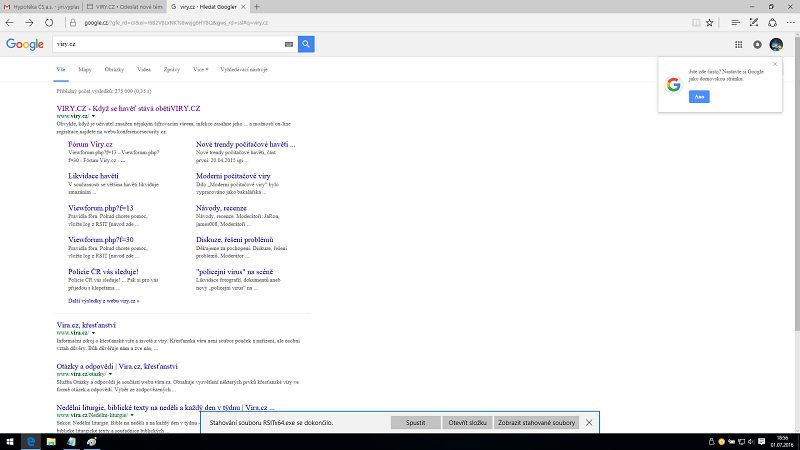This screenshot has height=450, width=800.
Task: Expand the Více dropdown menu
Action: click(201, 69)
